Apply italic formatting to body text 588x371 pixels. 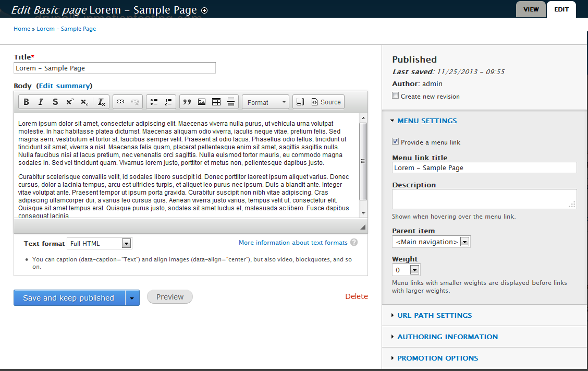point(41,102)
